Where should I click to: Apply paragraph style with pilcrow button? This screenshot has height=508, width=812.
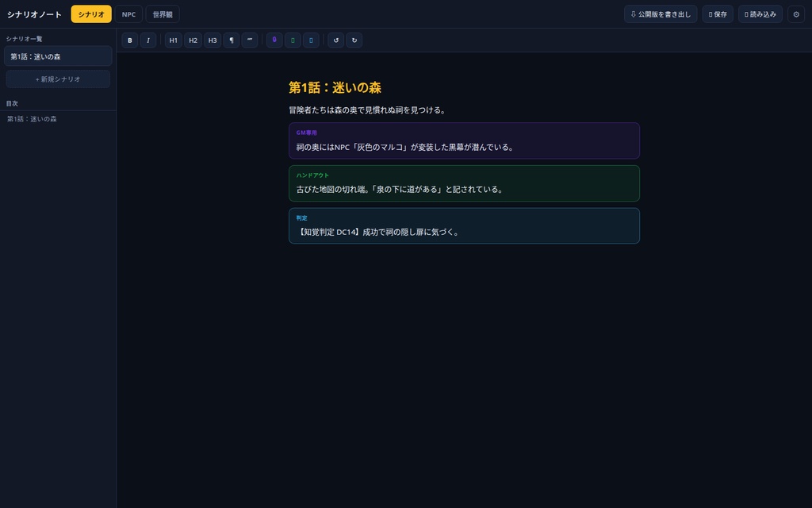pos(232,40)
